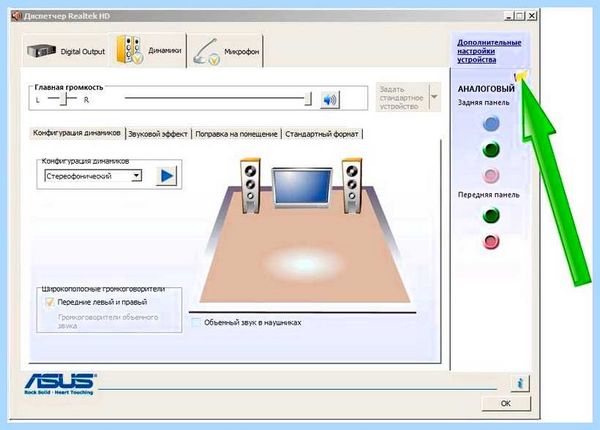
Task: Click the right speaker in the room
Action: click(352, 186)
